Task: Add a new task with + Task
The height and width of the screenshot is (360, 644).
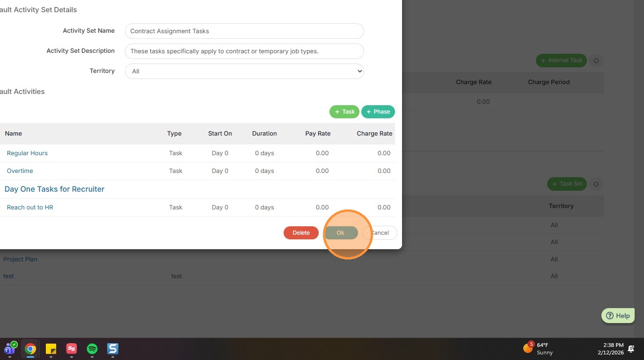Action: point(344,112)
